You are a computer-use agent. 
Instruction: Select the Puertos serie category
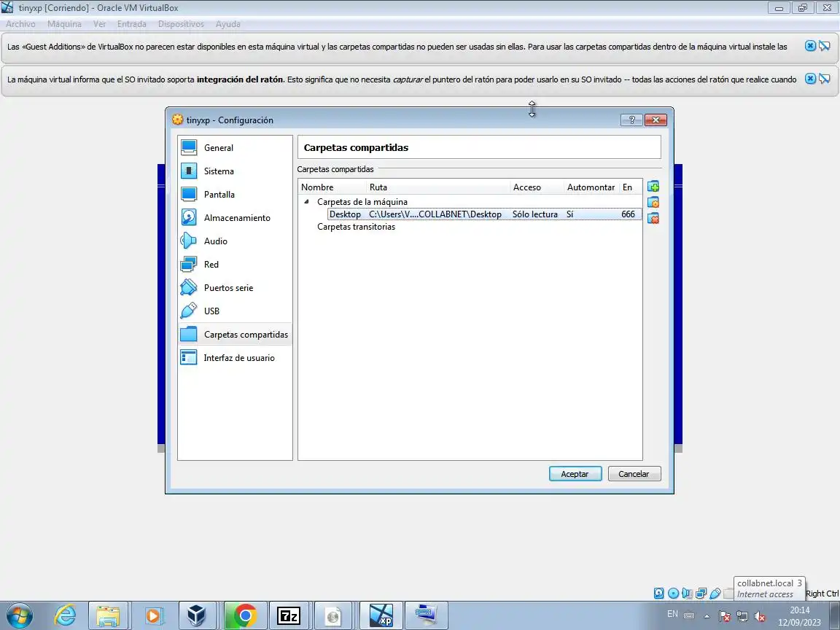point(235,288)
